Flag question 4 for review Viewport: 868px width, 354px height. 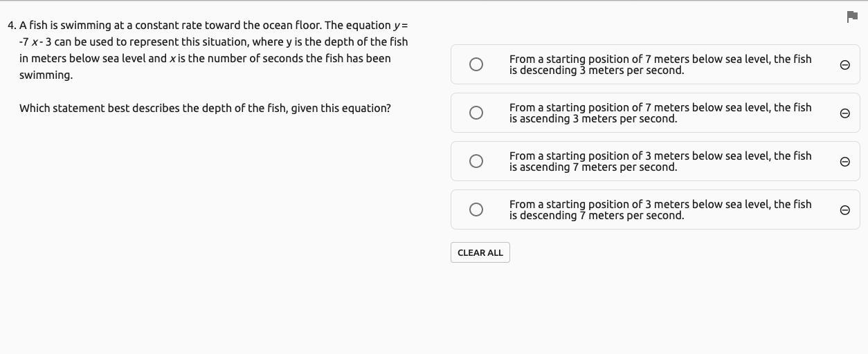click(x=852, y=17)
